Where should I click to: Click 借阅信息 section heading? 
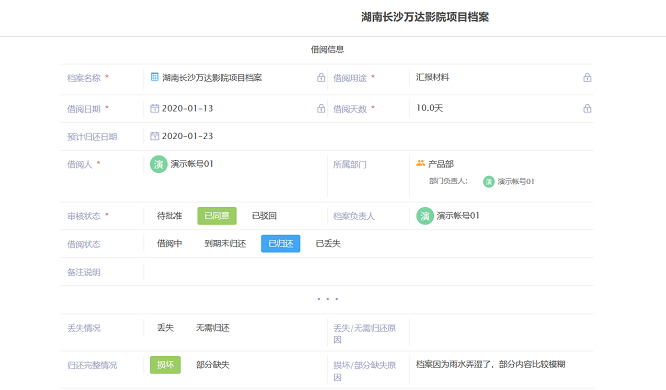pyautogui.click(x=327, y=49)
